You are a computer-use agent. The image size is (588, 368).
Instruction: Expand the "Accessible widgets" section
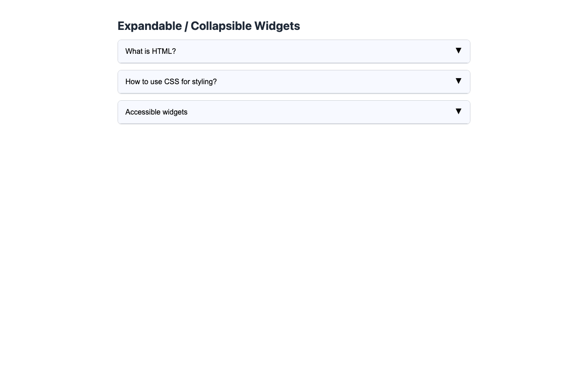[294, 112]
